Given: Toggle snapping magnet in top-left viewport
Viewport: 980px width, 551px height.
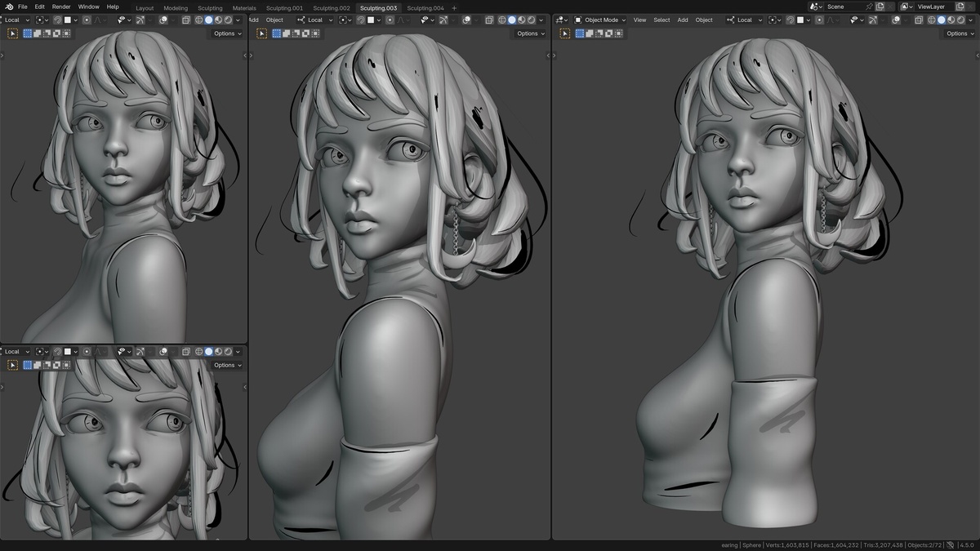Looking at the screenshot, I should (57, 20).
